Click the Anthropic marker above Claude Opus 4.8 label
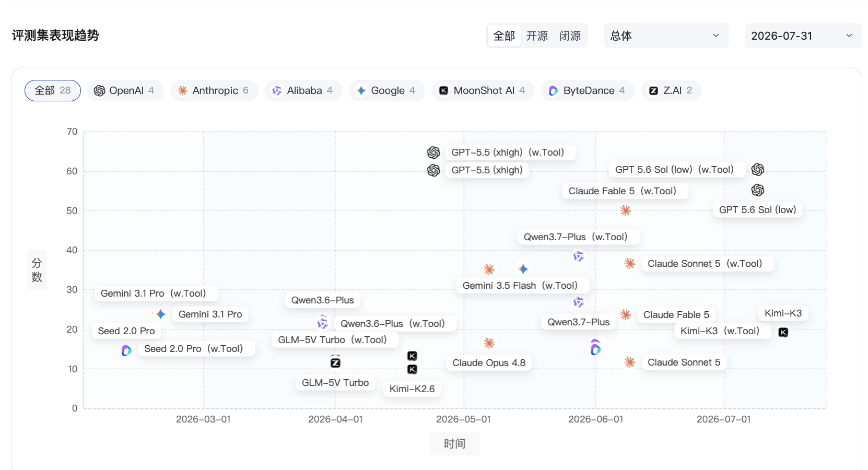The width and height of the screenshot is (868, 470). tap(489, 343)
